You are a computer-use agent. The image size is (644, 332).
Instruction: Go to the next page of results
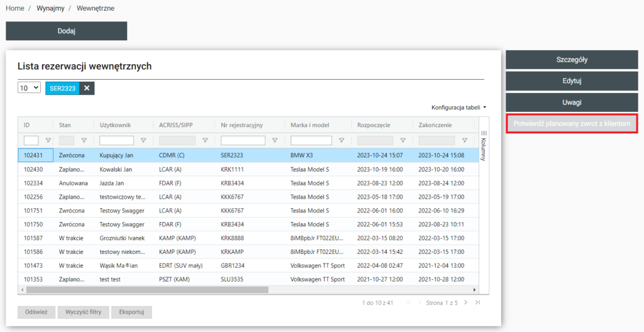coord(465,302)
